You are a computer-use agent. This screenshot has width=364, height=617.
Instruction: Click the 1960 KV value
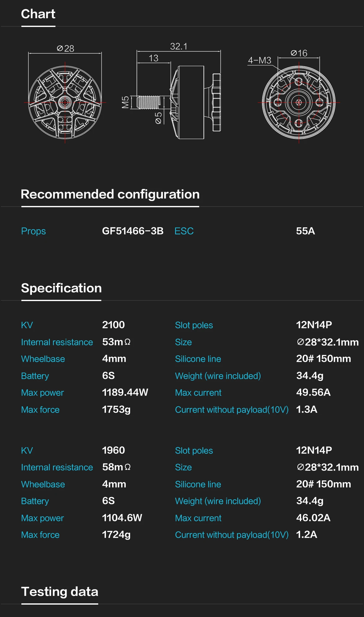tap(113, 450)
